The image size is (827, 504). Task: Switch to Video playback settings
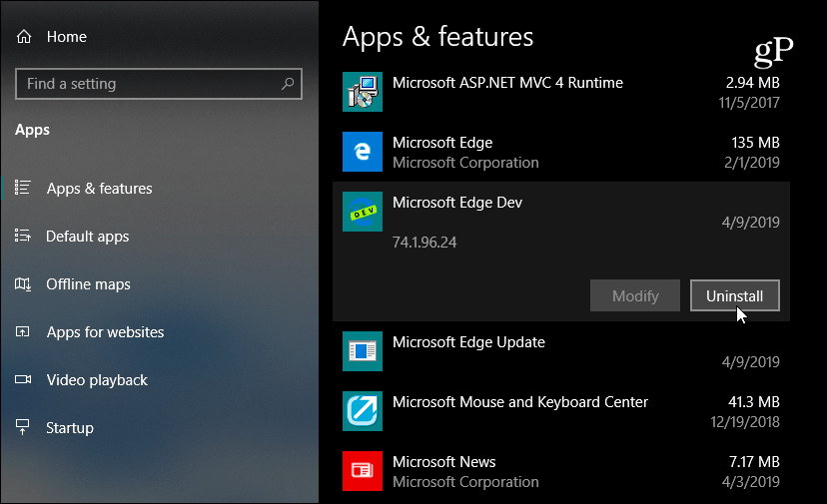pos(97,380)
